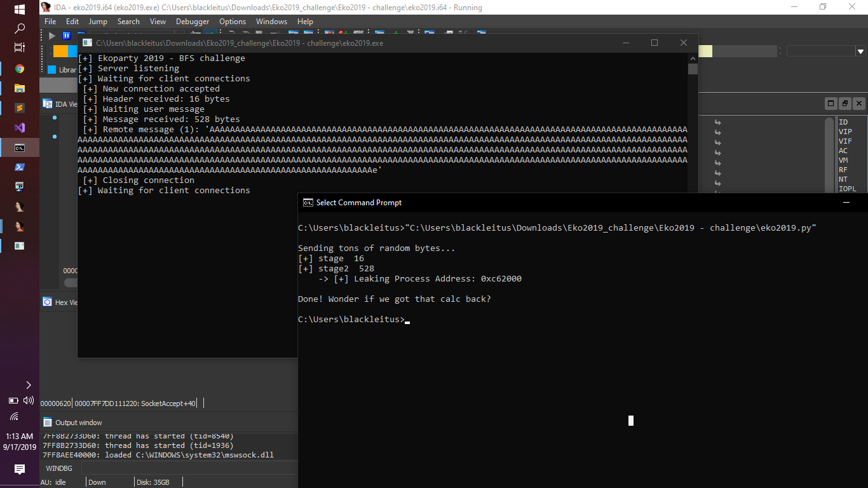
Task: Click the NT flag in registers pane
Action: [x=843, y=179]
